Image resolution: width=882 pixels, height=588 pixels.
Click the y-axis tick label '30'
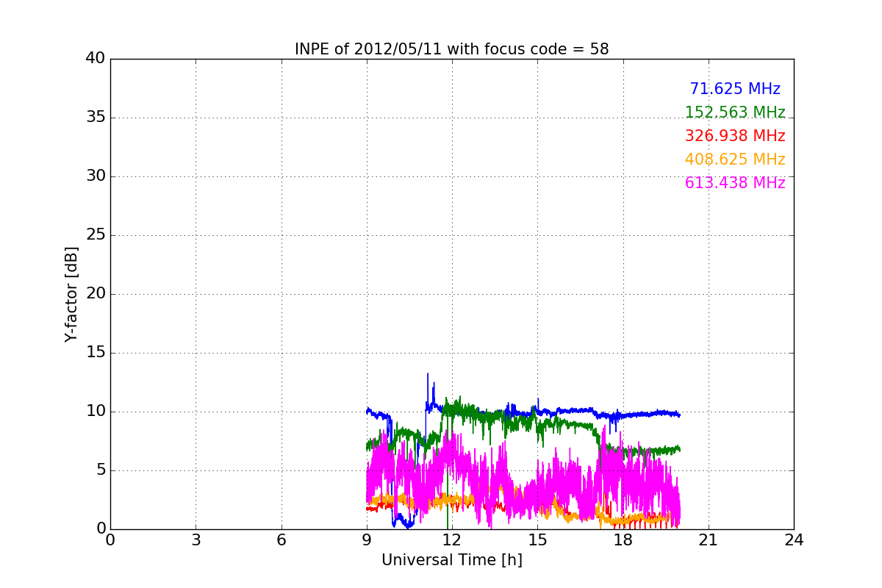coord(96,176)
